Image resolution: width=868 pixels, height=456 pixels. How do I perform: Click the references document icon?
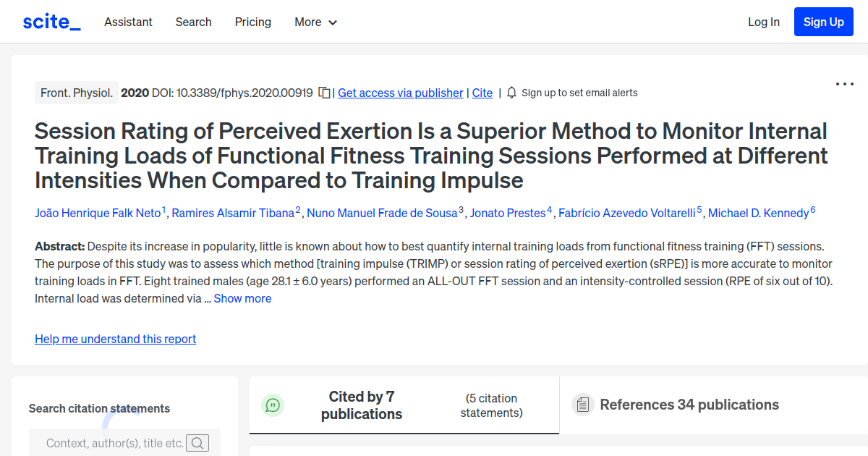coord(582,405)
